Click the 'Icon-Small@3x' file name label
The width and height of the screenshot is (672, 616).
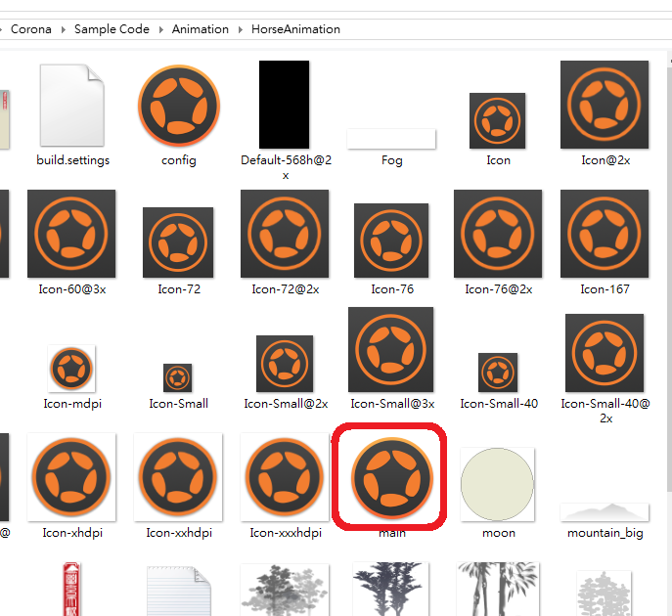tap(392, 404)
